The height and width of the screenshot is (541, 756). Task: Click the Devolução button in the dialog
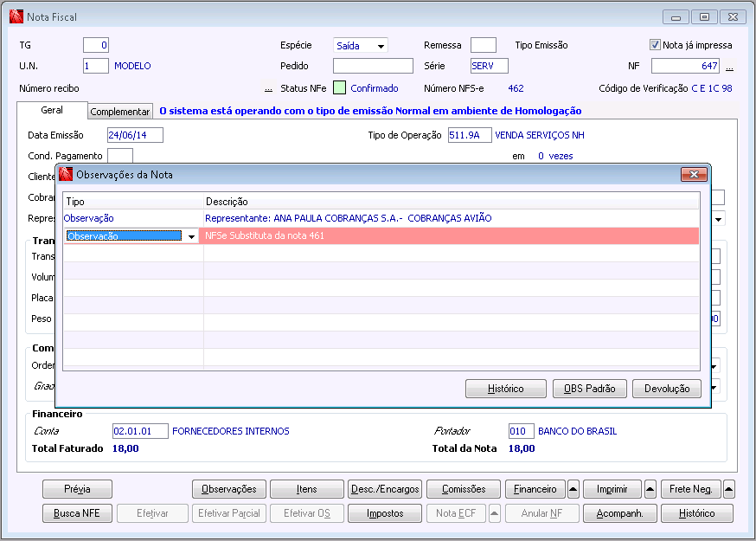click(x=666, y=389)
